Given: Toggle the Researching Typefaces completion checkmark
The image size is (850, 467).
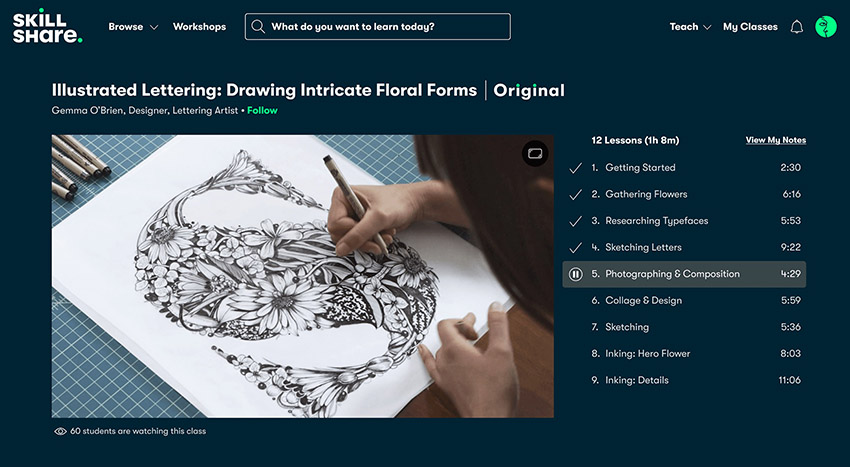Looking at the screenshot, I should tap(575, 221).
